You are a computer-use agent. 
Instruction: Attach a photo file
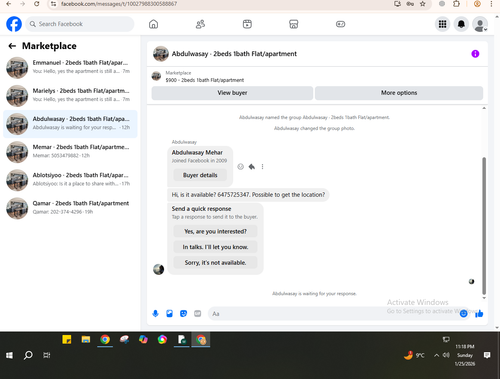point(169,313)
